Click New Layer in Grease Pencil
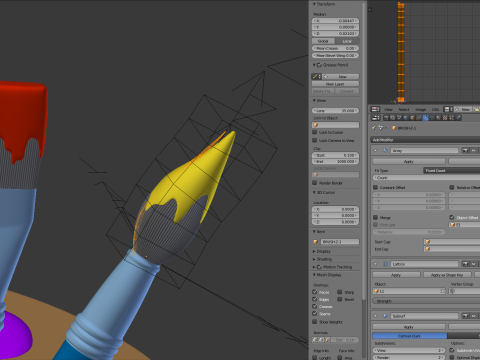 [x=335, y=84]
